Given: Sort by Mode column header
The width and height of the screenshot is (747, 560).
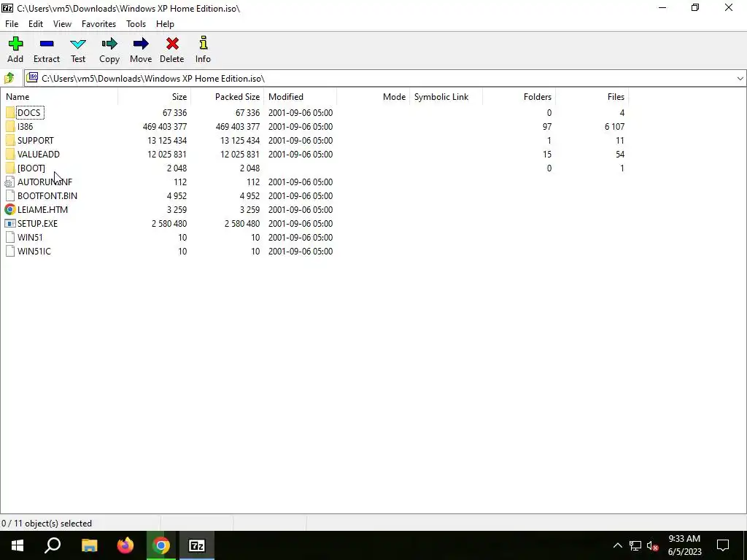Looking at the screenshot, I should [x=373, y=97].
